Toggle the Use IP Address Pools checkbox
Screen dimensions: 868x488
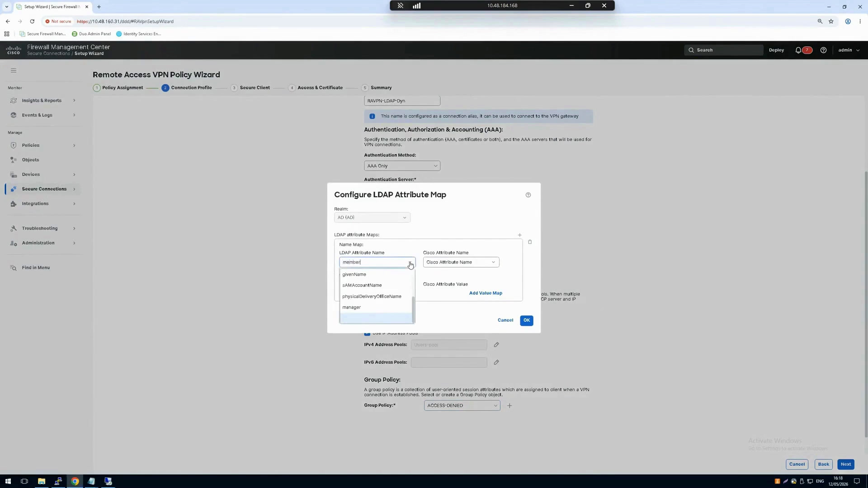point(367,333)
